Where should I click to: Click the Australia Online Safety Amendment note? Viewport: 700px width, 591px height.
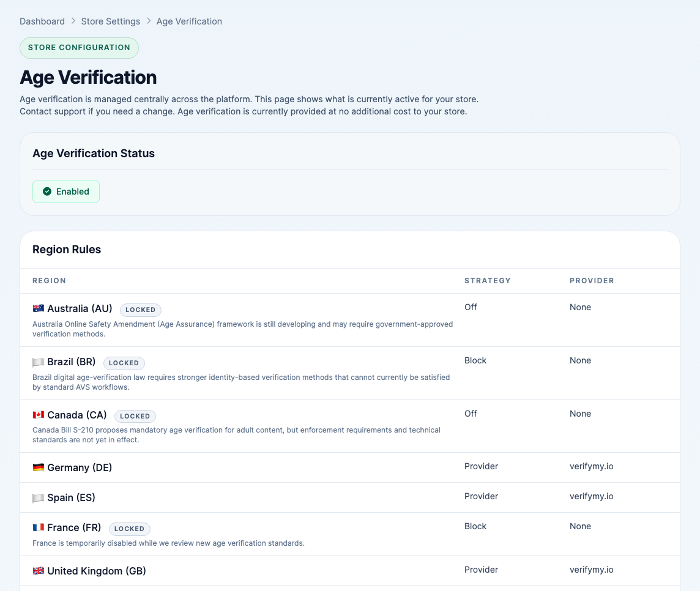pyautogui.click(x=243, y=329)
